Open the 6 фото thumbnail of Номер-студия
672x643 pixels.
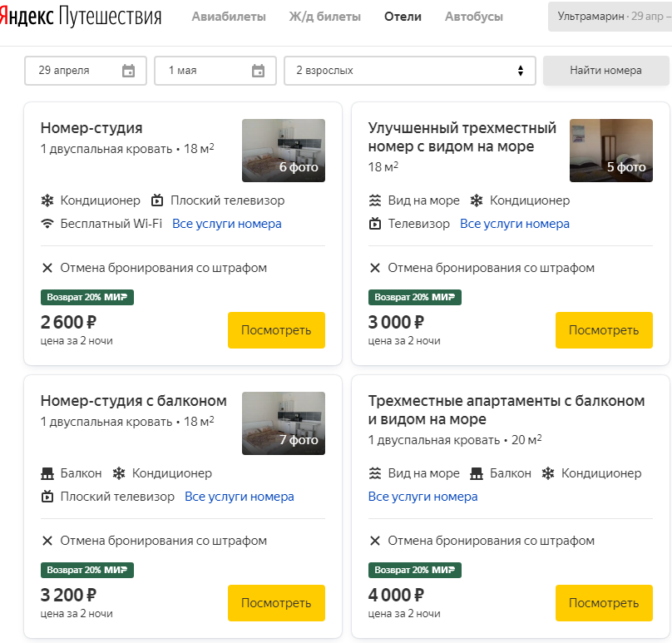point(284,151)
